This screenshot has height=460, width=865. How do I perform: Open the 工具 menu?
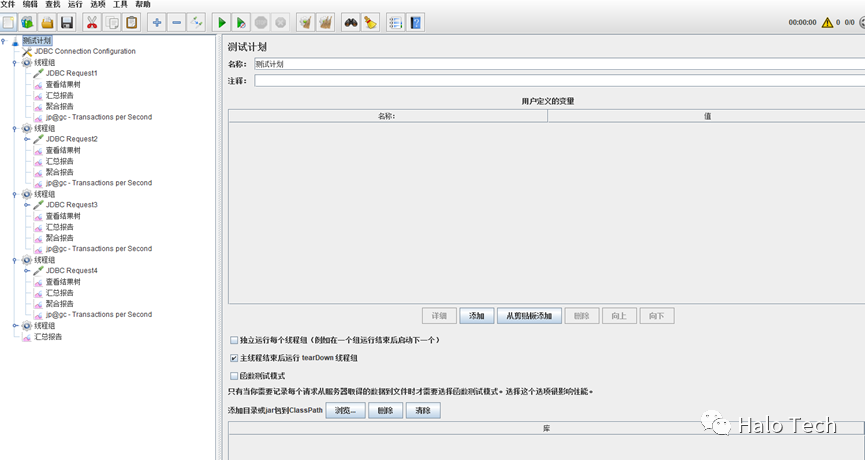click(x=120, y=4)
